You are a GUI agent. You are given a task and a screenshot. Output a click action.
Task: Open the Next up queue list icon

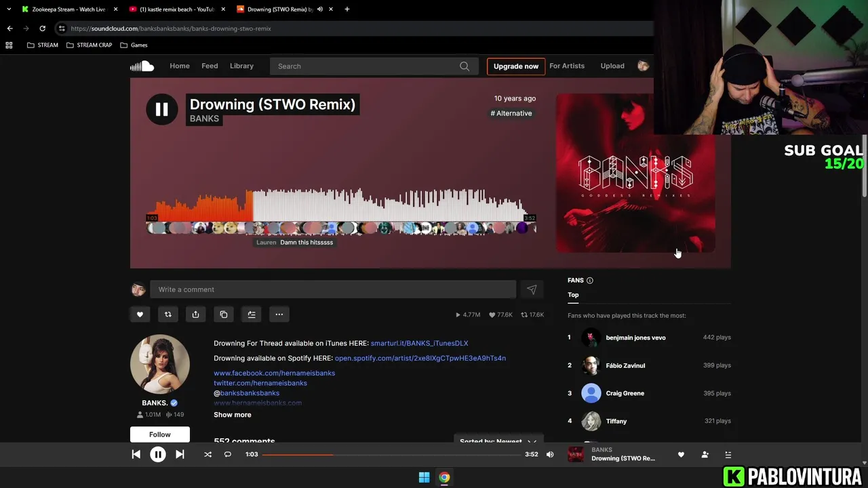[x=728, y=455]
